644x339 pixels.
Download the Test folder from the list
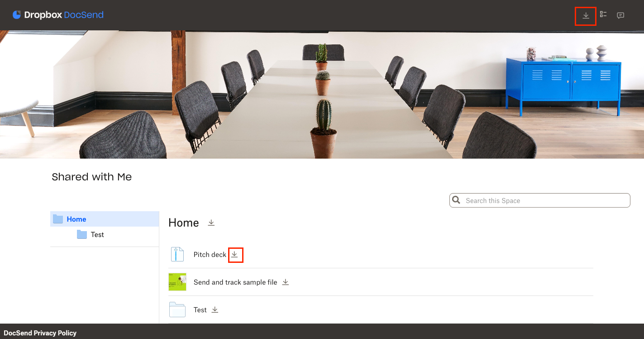pos(215,310)
